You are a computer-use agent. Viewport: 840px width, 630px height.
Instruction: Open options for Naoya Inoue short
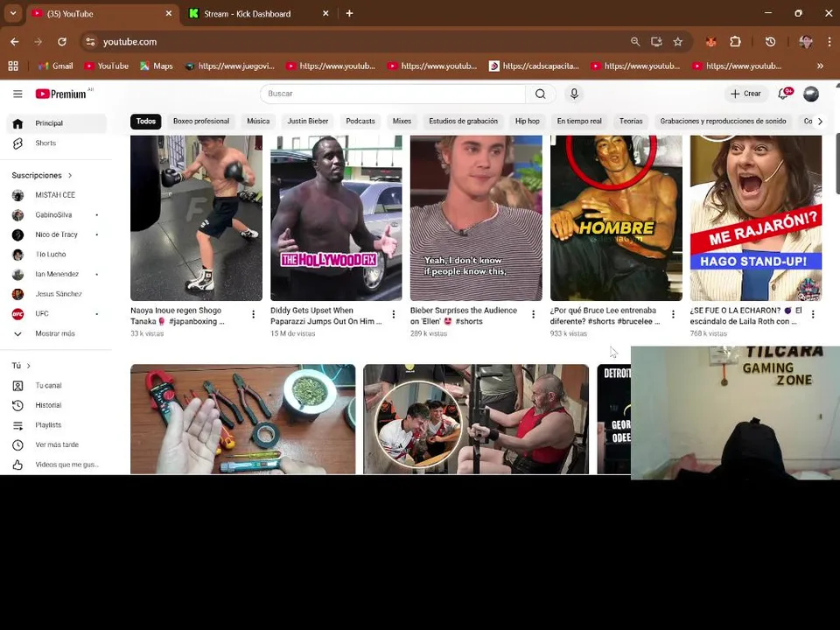click(x=254, y=314)
